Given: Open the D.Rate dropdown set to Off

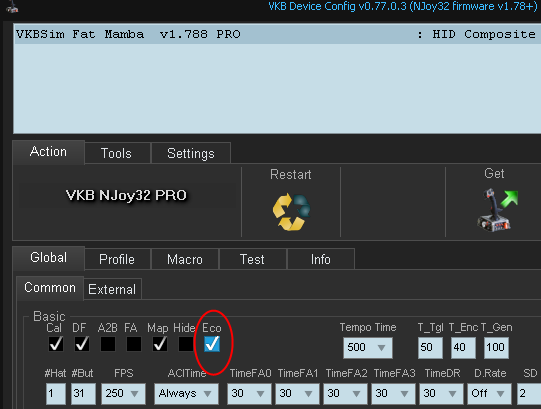Looking at the screenshot, I should 489,393.
